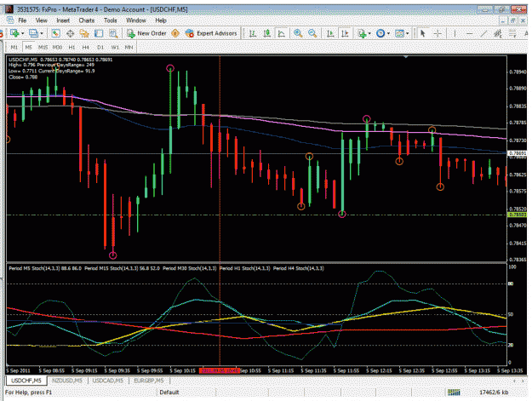Switch to MN timeframe

(129, 47)
